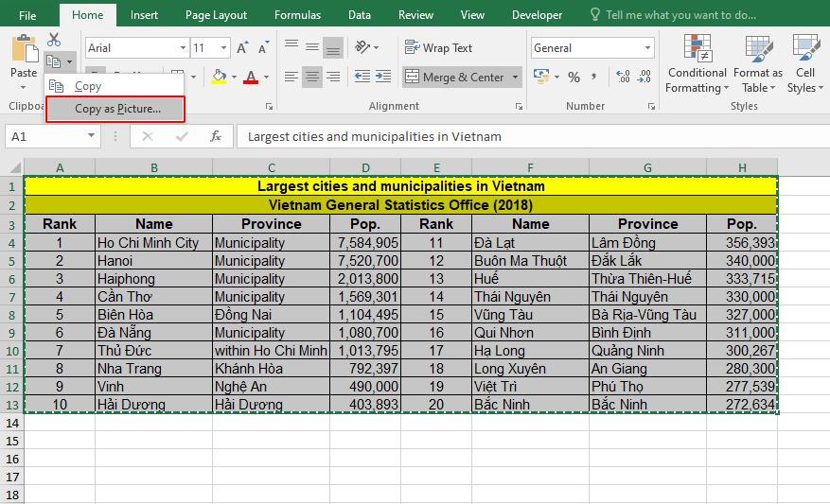Open Merge & Center dropdown arrow
Image resolution: width=830 pixels, height=504 pixels.
click(515, 78)
